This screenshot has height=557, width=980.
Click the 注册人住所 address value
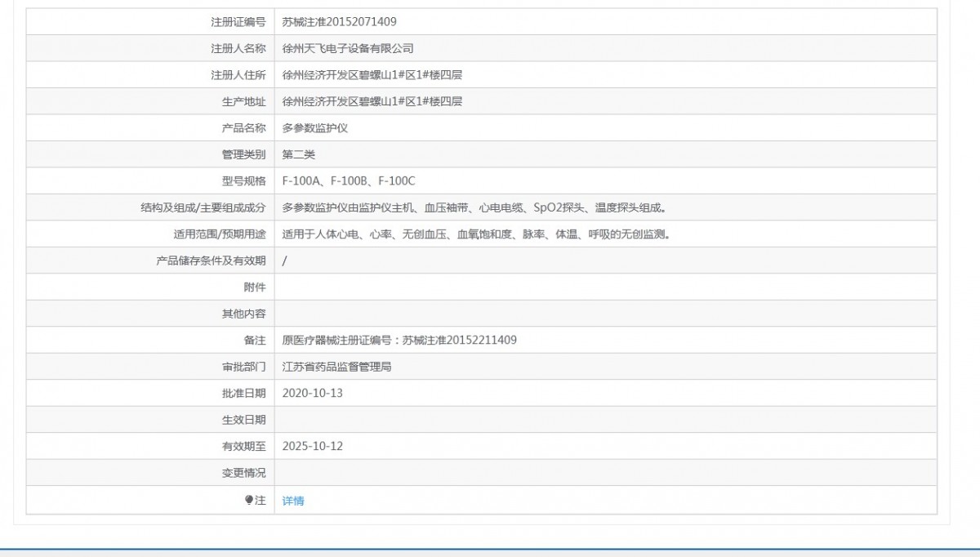[372, 75]
